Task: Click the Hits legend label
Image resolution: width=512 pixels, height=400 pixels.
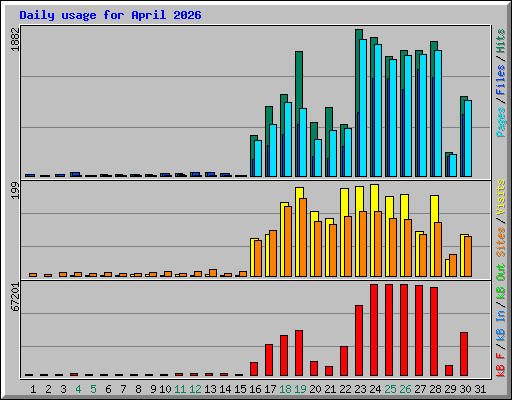Action: click(x=501, y=41)
